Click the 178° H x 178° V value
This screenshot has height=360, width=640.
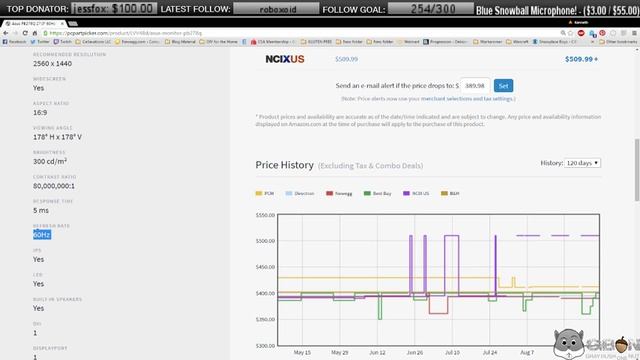pyautogui.click(x=58, y=137)
